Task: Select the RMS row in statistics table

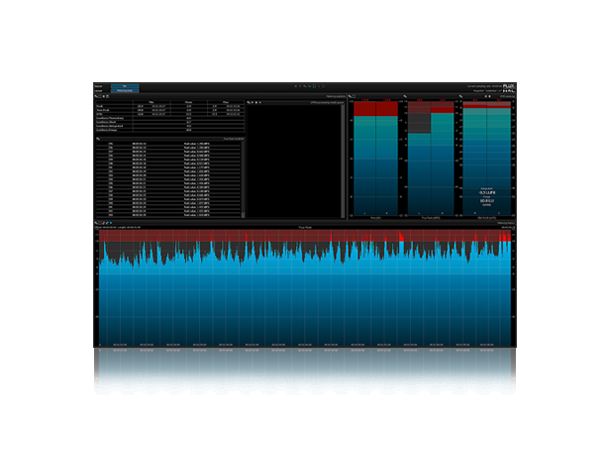Action: point(170,114)
